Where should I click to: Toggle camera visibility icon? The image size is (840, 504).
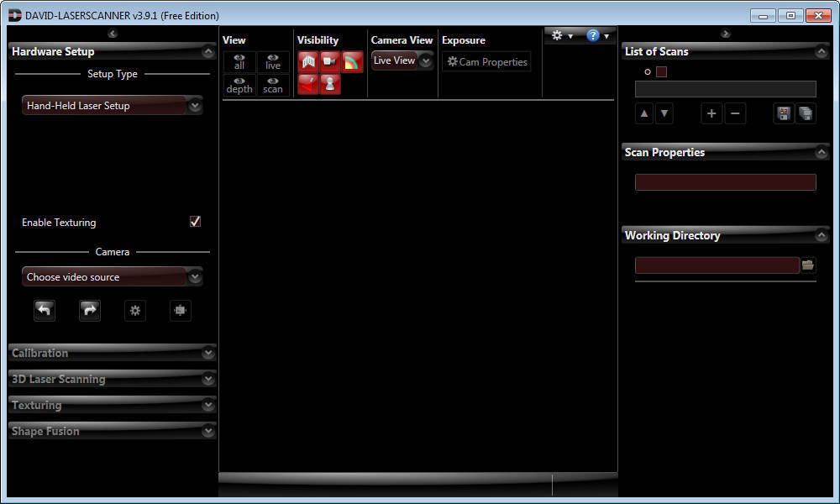pyautogui.click(x=330, y=62)
